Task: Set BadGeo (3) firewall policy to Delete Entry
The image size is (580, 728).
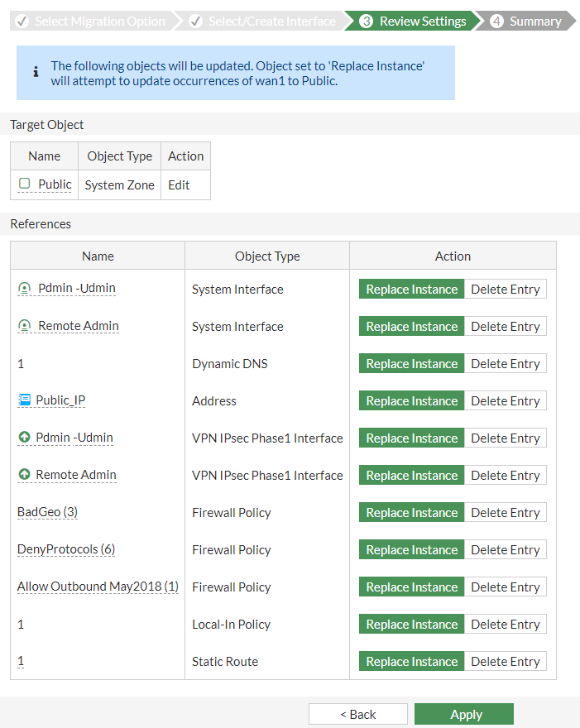Action: tap(506, 513)
